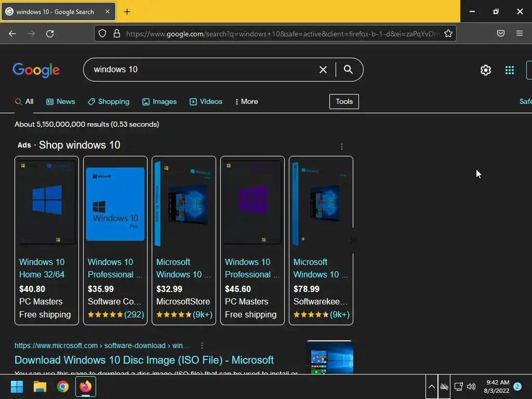Switch to the Images tab

tap(159, 101)
